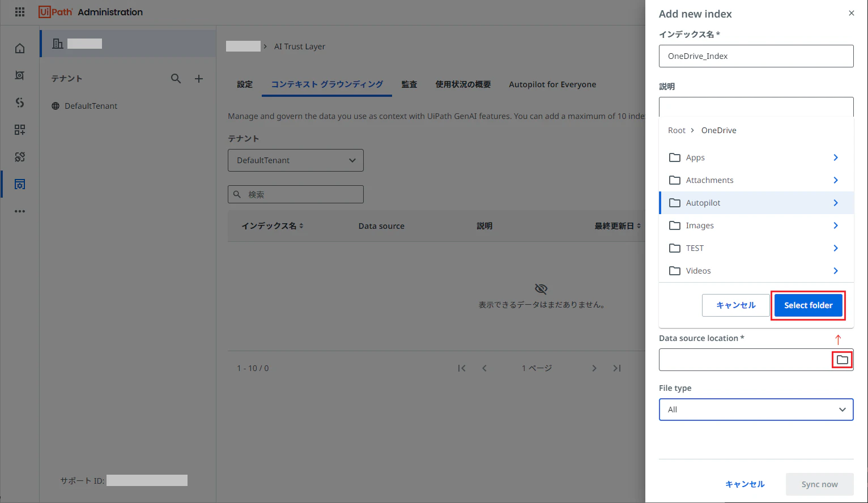This screenshot has width=868, height=503.
Task: Click the Sync now button
Action: [820, 484]
